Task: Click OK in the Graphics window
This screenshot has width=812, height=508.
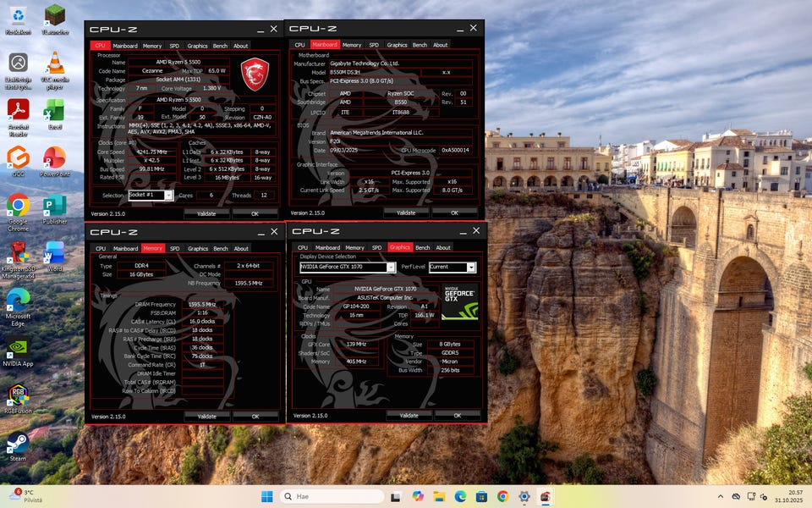Action: tap(458, 415)
